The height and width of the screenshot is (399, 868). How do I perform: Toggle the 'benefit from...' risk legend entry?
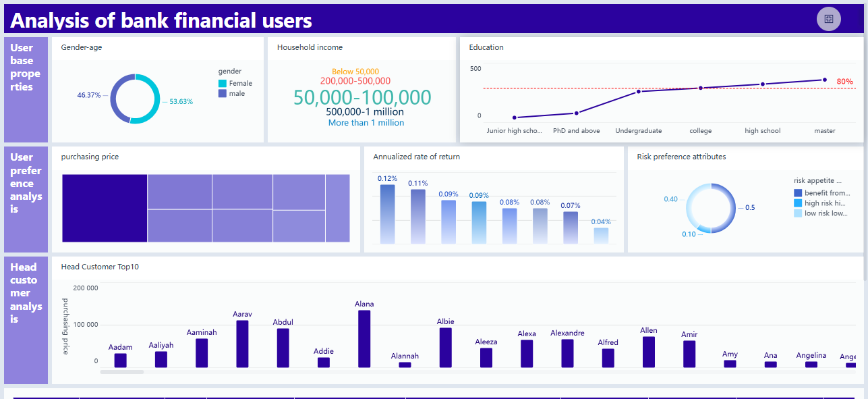click(821, 193)
